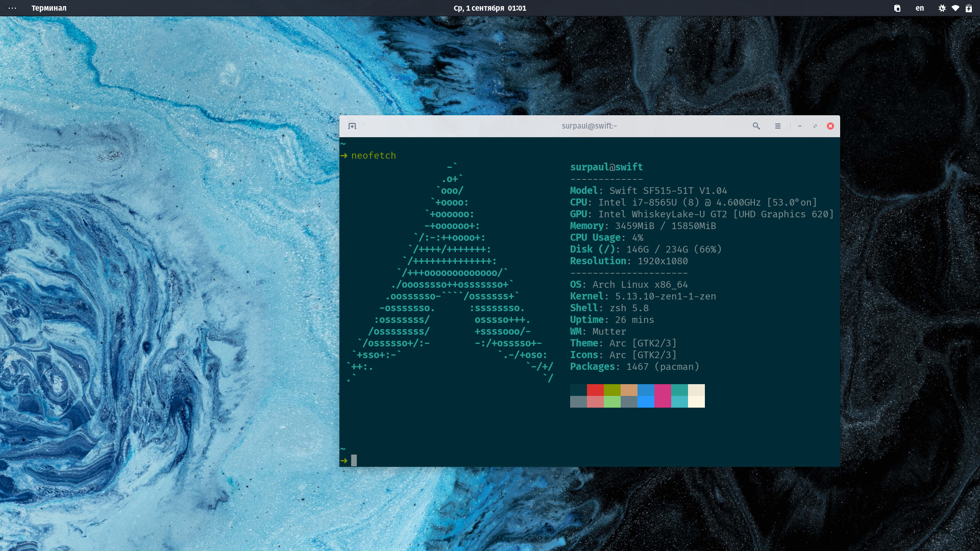The width and height of the screenshot is (980, 551).
Task: Open the Терминал application menu
Action: tap(49, 8)
